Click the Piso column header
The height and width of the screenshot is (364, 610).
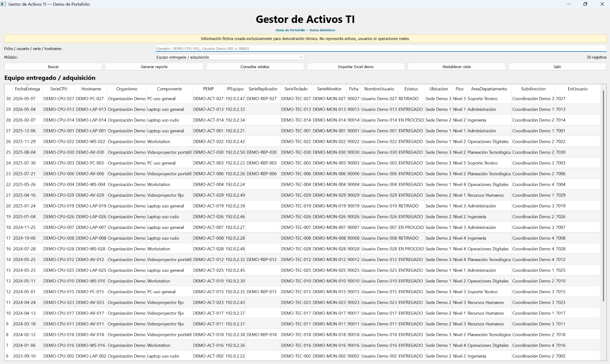460,89
